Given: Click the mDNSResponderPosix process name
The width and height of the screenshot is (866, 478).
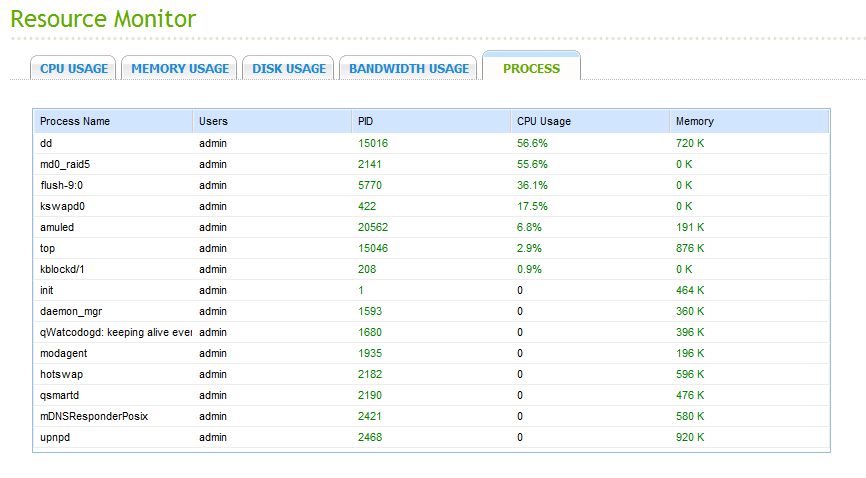Looking at the screenshot, I should pos(93,416).
